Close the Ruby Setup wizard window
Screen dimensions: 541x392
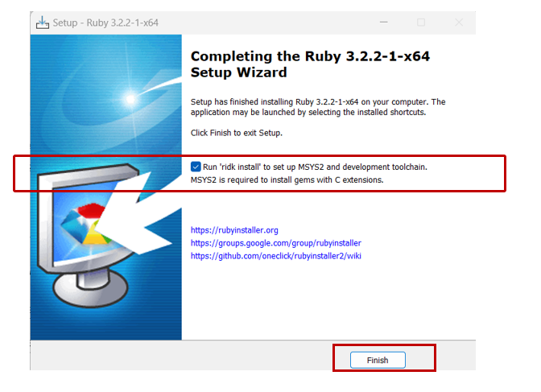pos(459,23)
